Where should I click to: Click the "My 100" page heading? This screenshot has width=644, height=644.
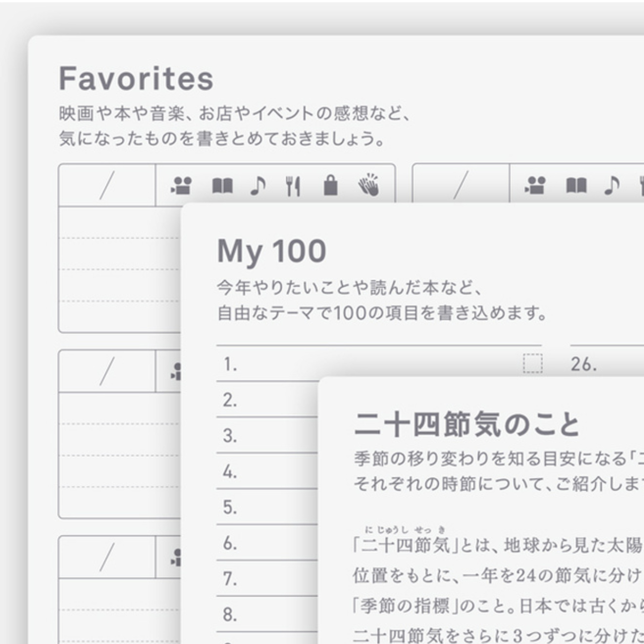point(272,252)
